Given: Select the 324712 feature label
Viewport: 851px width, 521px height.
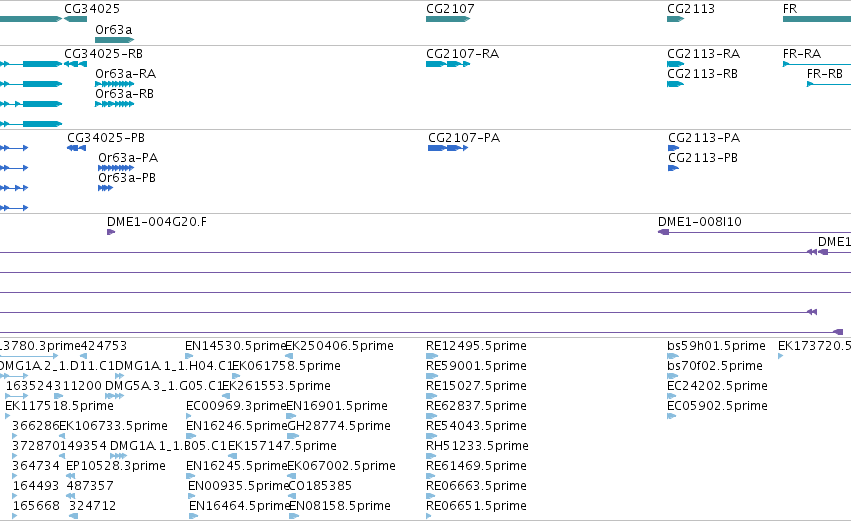Looking at the screenshot, I should click(92, 506).
